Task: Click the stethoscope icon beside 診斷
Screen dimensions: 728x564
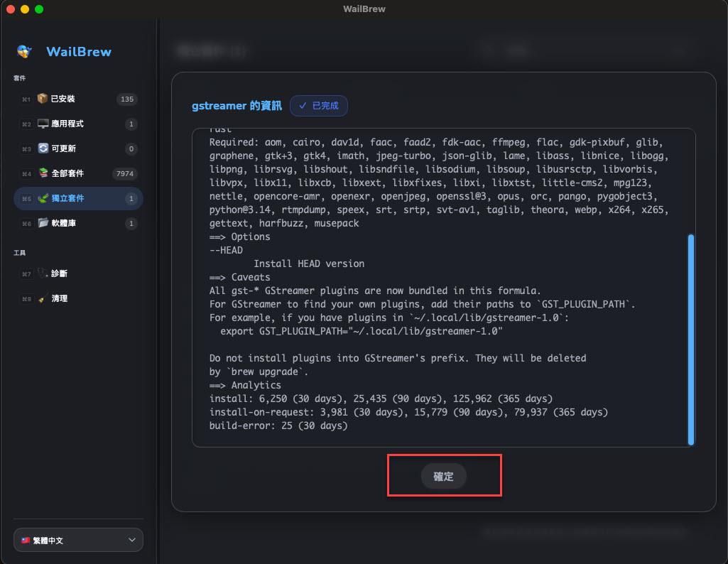Action: pyautogui.click(x=43, y=273)
